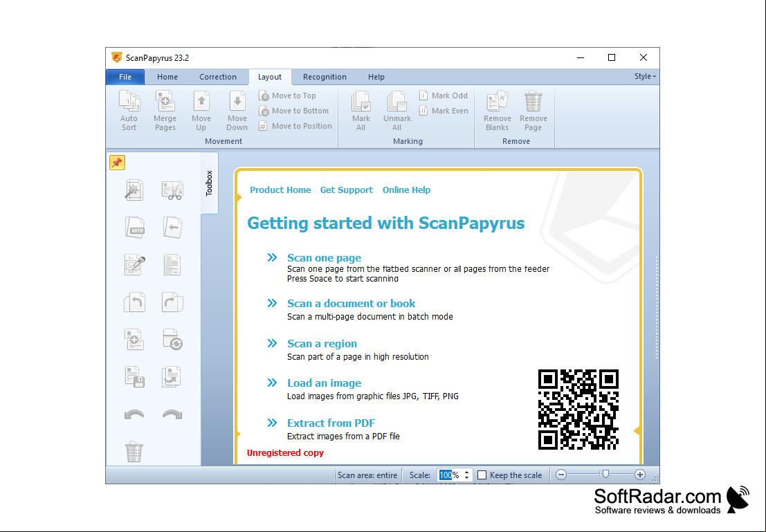Click the Unregistered copy red text
This screenshot has width=766, height=532.
[x=285, y=453]
